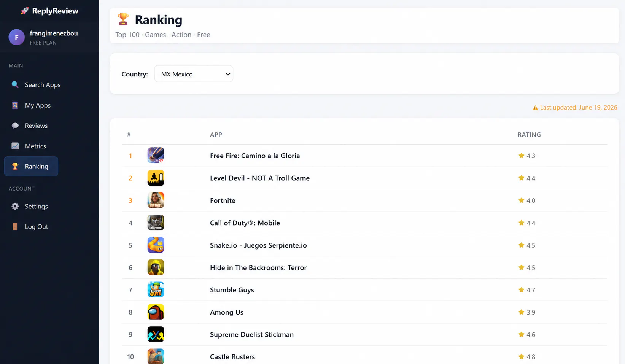Click the Search Apps magnifier icon
This screenshot has height=364, width=625.
(x=15, y=84)
